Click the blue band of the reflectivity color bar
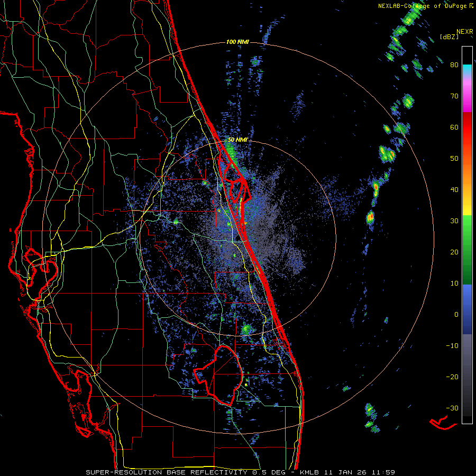The width and height of the screenshot is (476, 476). tap(467, 309)
